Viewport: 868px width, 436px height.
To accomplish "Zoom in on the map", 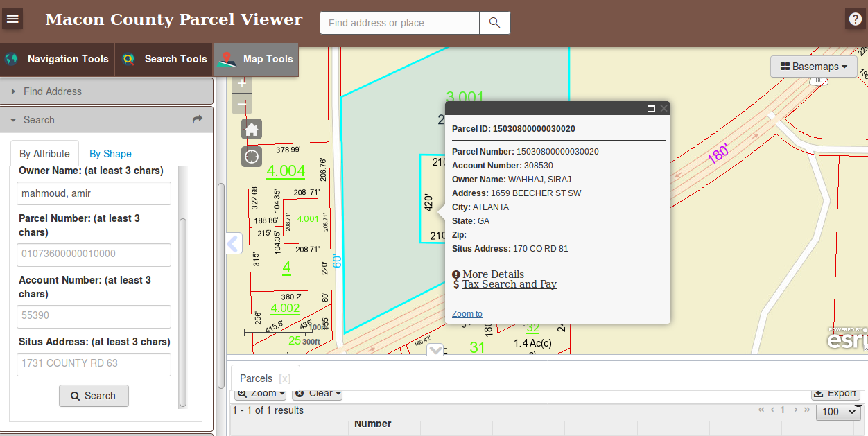I will point(242,84).
